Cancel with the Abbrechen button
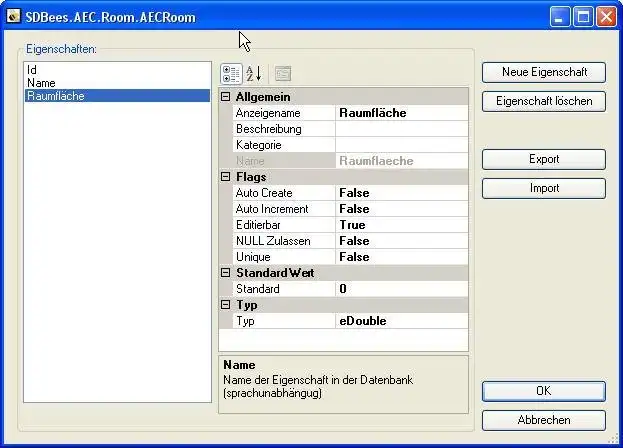The height and width of the screenshot is (448, 623). click(544, 420)
